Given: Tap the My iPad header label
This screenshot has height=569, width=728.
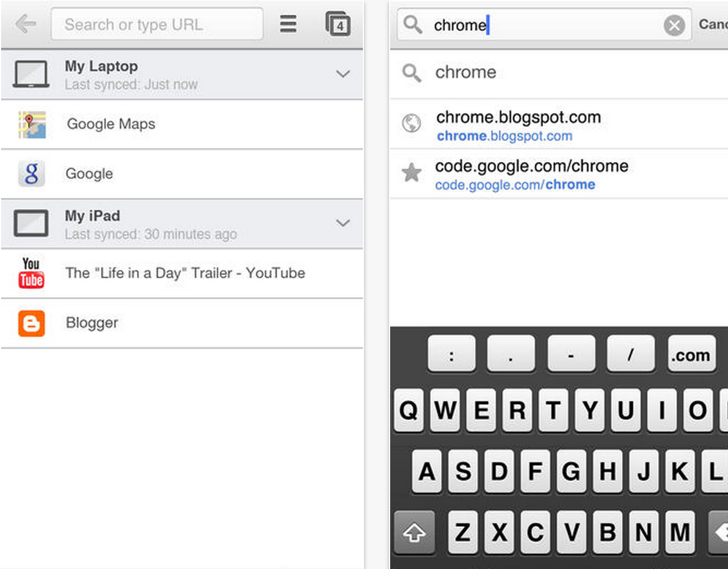Looking at the screenshot, I should [93, 215].
